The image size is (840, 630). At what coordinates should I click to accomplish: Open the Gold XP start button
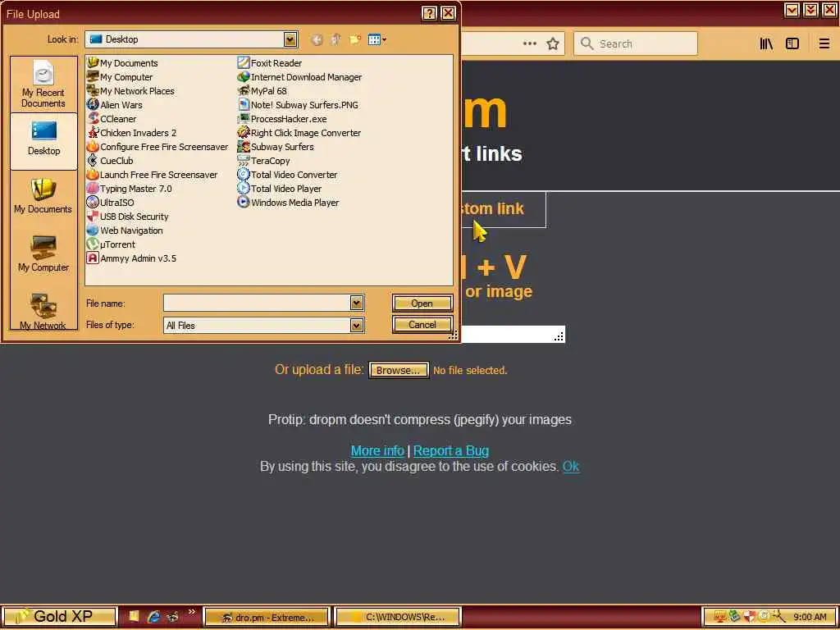[x=59, y=617]
